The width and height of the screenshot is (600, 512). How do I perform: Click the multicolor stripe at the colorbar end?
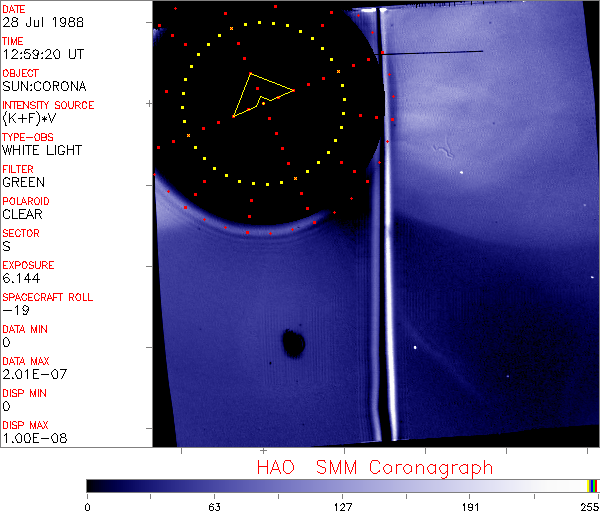592,486
